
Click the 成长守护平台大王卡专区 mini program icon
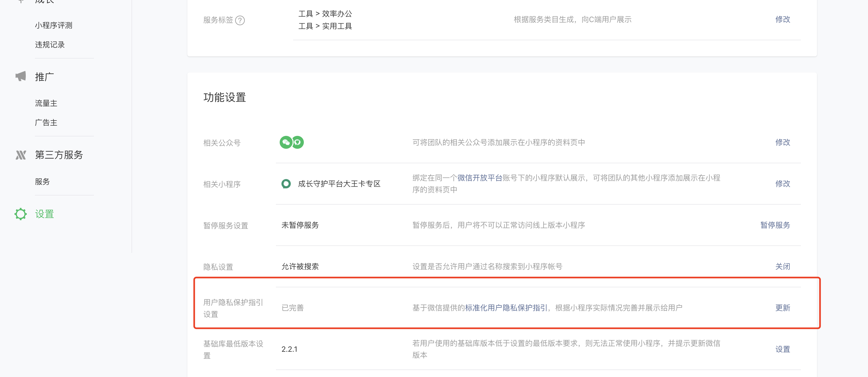[286, 184]
